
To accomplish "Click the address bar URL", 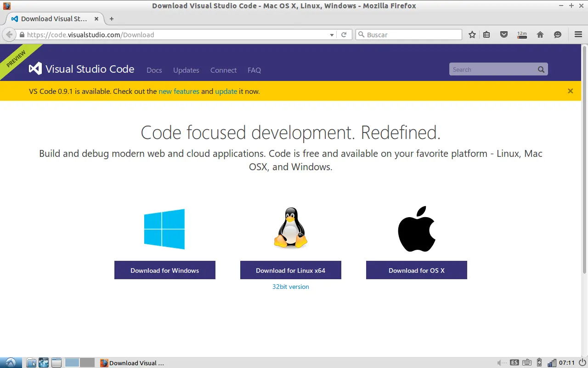I will tap(90, 34).
